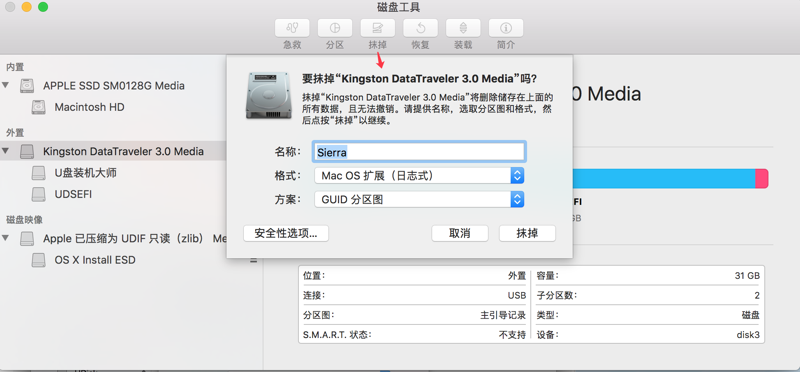Click the First Aid (急救) toolbar icon

click(292, 28)
